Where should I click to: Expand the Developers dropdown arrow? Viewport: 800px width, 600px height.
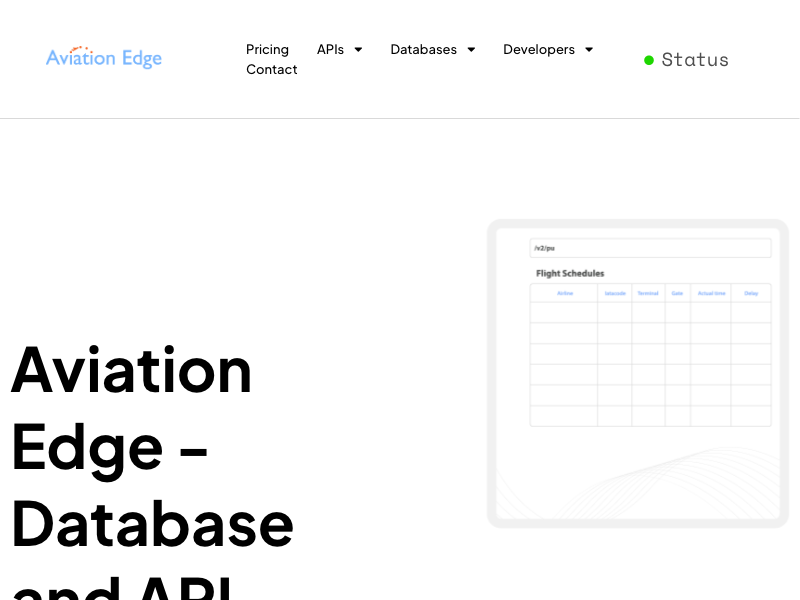[589, 49]
